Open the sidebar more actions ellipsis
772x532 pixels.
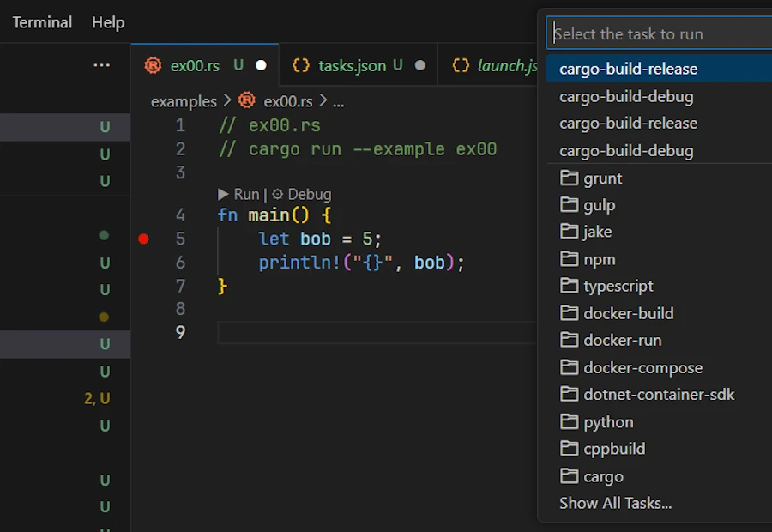pos(101,65)
